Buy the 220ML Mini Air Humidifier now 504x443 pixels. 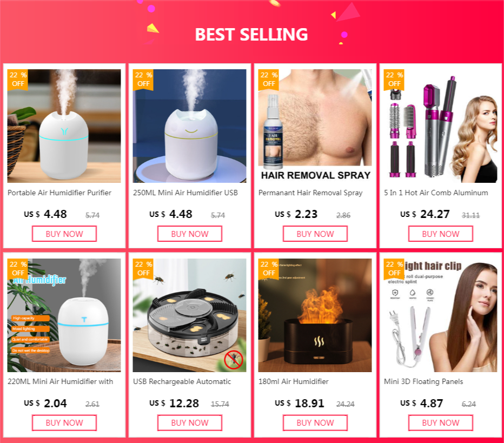point(64,423)
